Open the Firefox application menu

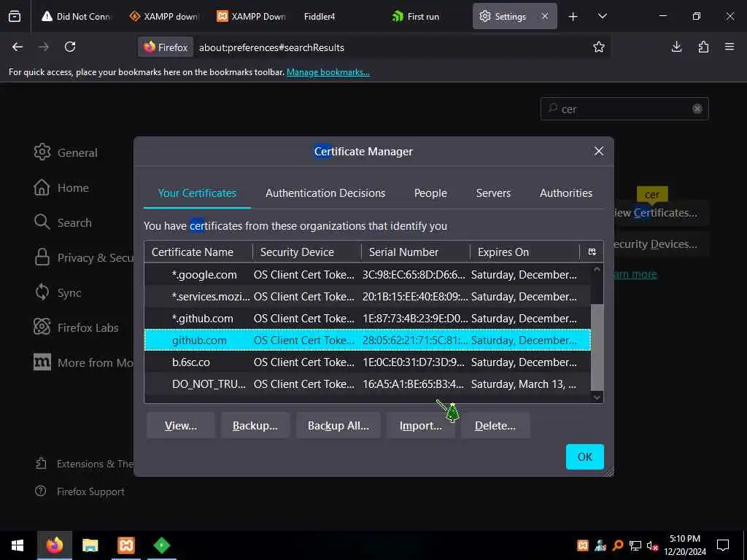[729, 47]
